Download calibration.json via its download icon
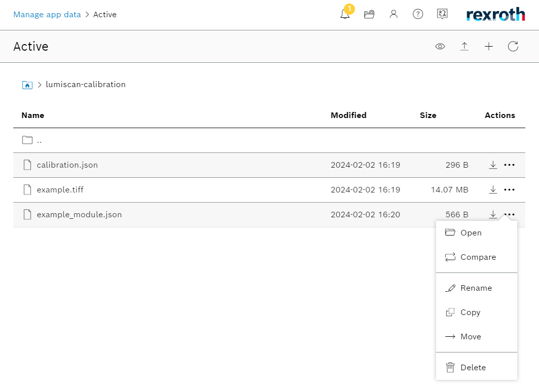Screen dimensions: 539x392 tap(493, 165)
